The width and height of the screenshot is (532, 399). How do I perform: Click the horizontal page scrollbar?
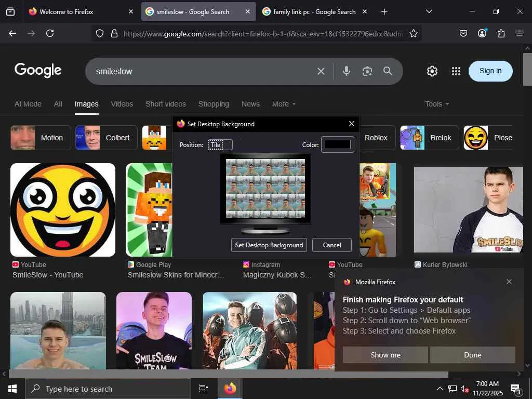228,374
